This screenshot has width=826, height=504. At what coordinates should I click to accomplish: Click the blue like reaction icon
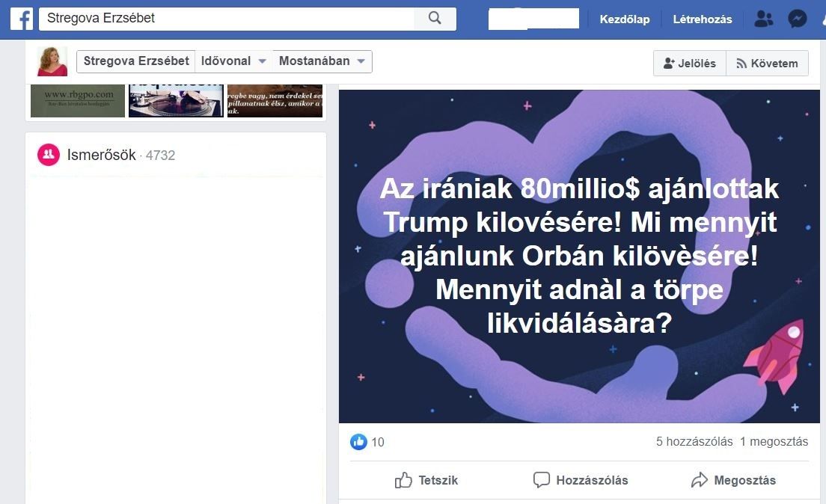pyautogui.click(x=358, y=442)
